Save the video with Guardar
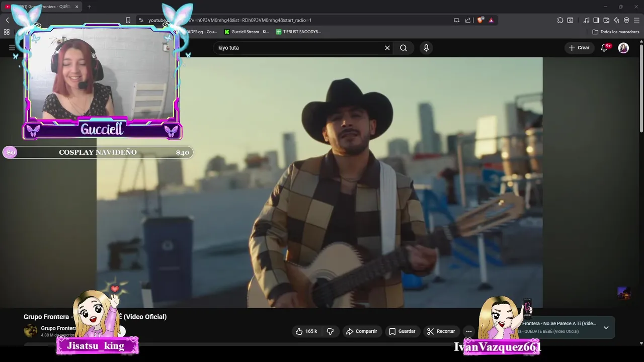644x362 pixels. (x=402, y=331)
